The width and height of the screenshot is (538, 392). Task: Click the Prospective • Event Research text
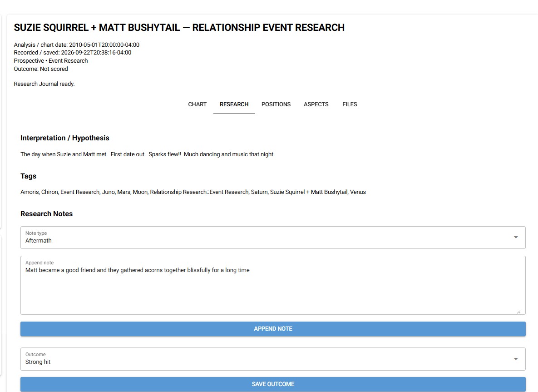pos(51,61)
